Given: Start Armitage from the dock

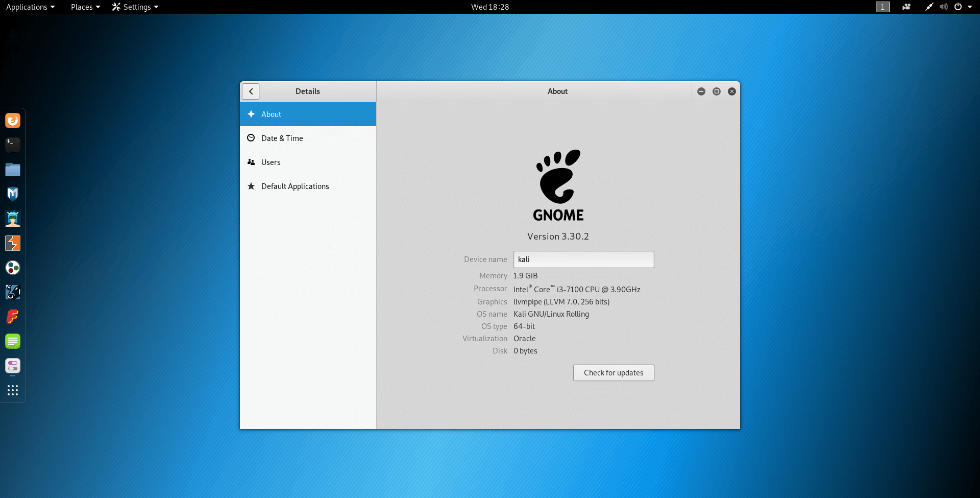Looking at the screenshot, I should 13,219.
